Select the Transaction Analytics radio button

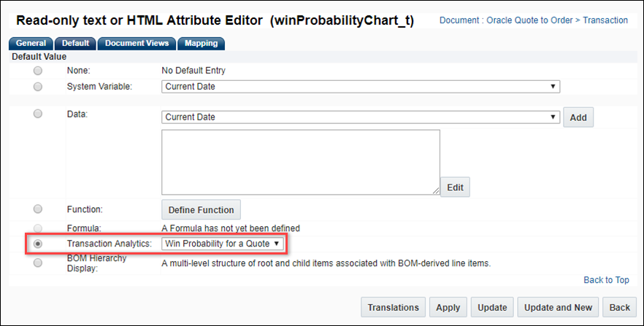(x=38, y=243)
